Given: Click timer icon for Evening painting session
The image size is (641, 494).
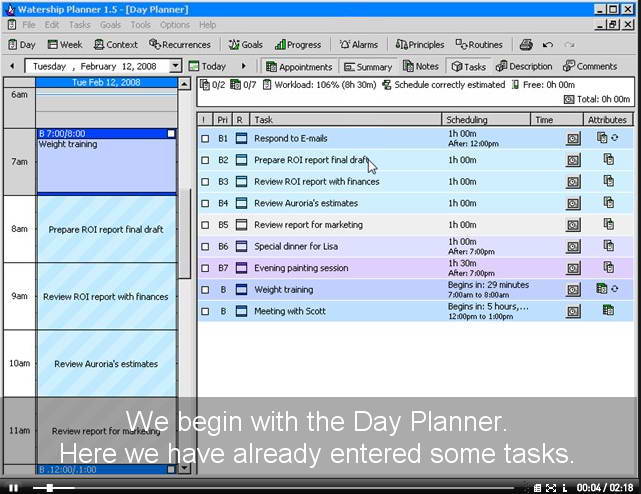Looking at the screenshot, I should [573, 268].
